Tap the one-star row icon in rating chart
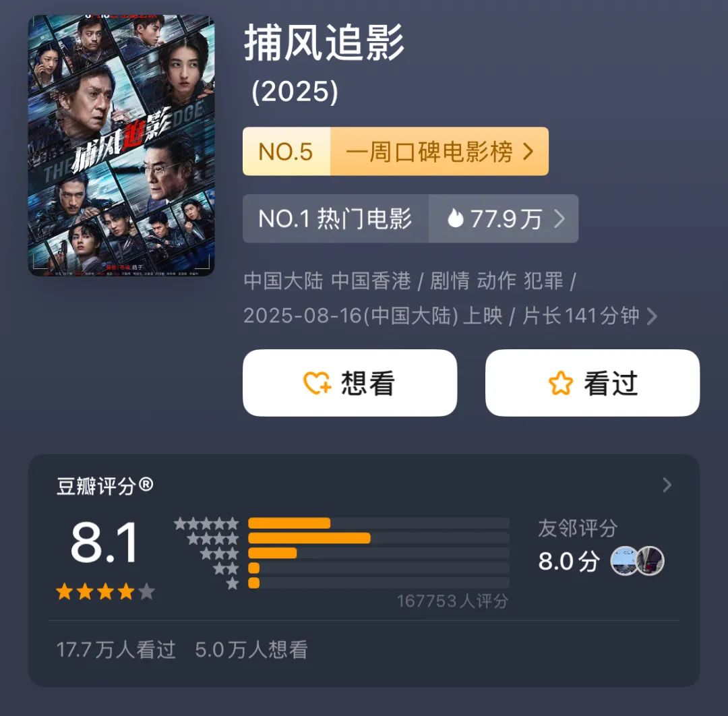The width and height of the screenshot is (728, 716). coord(233,583)
